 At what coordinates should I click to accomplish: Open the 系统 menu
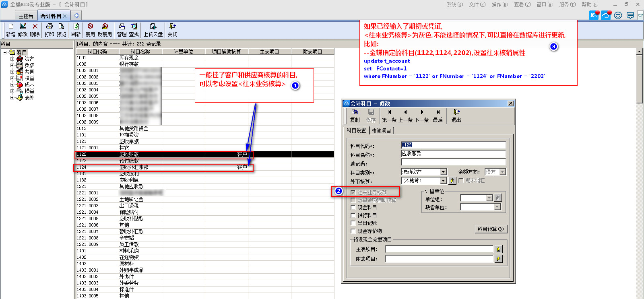454,4
